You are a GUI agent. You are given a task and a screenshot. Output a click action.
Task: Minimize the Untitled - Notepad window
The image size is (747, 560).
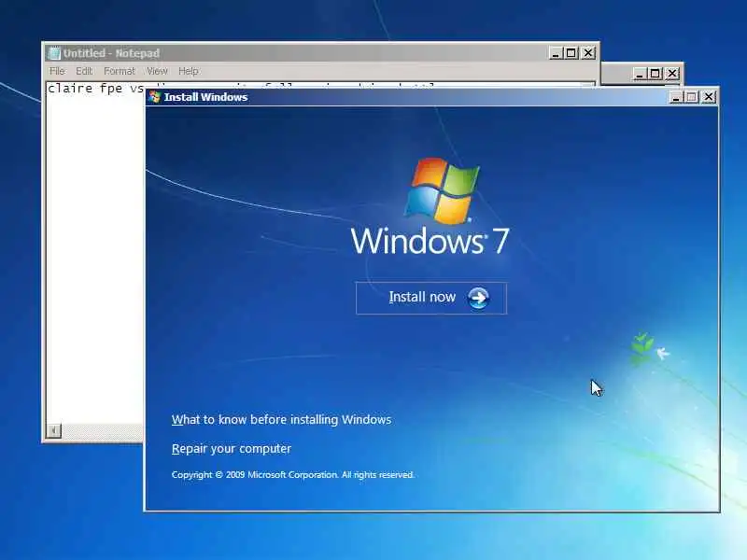[x=556, y=53]
